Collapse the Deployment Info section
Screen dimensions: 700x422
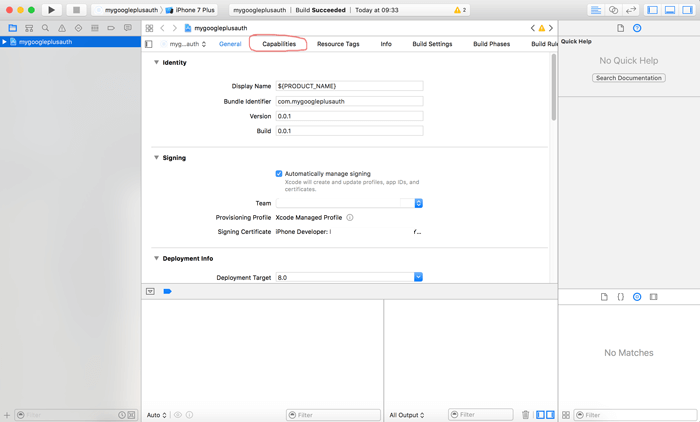(156, 258)
